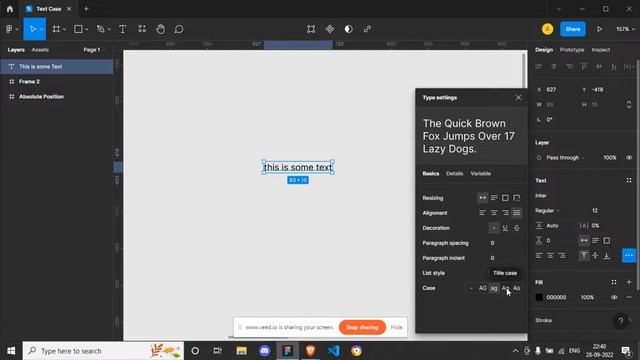Set Alignment to center in Type settings
This screenshot has width=640, height=360.
[494, 213]
